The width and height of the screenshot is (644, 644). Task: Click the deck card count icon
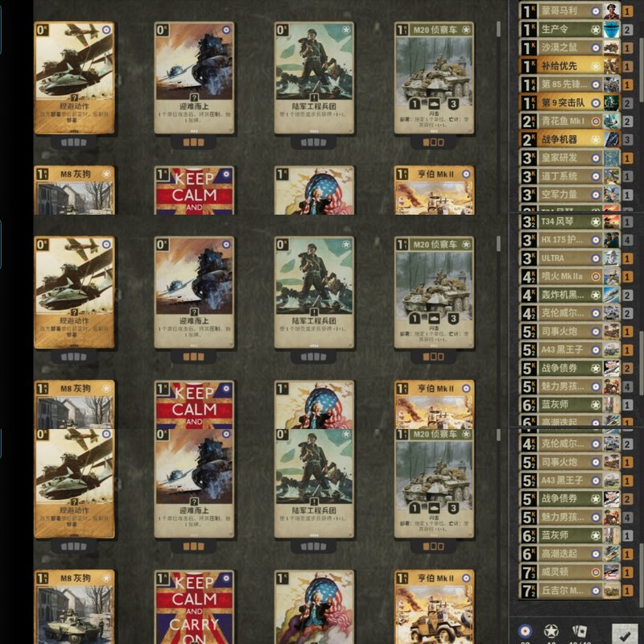point(579,631)
